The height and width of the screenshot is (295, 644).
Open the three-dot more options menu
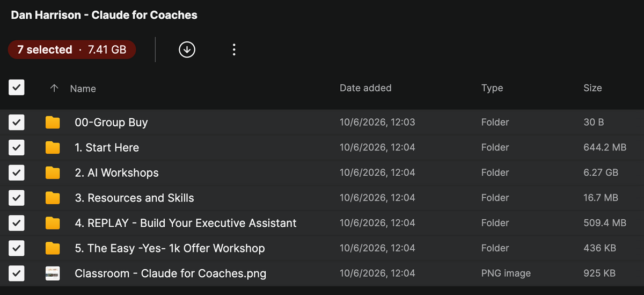pyautogui.click(x=233, y=49)
